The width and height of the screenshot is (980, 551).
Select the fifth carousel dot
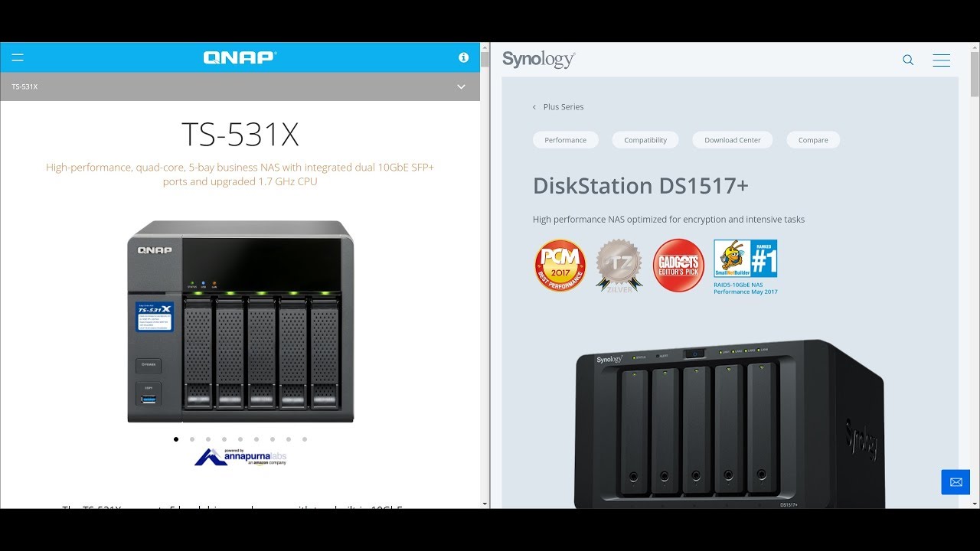pos(240,439)
